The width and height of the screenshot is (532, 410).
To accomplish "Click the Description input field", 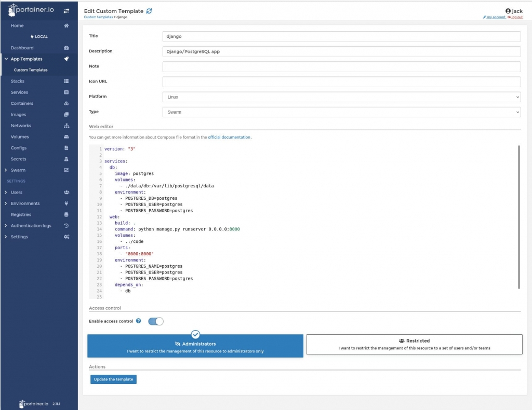I will [x=342, y=51].
